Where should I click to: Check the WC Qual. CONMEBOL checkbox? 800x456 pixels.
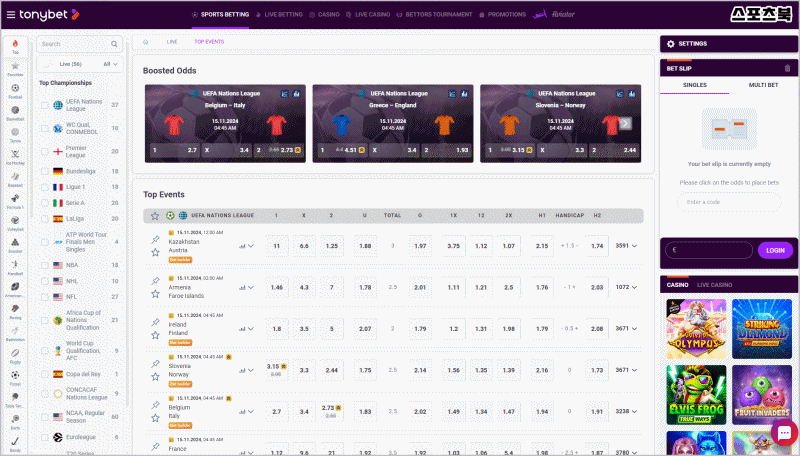point(45,128)
